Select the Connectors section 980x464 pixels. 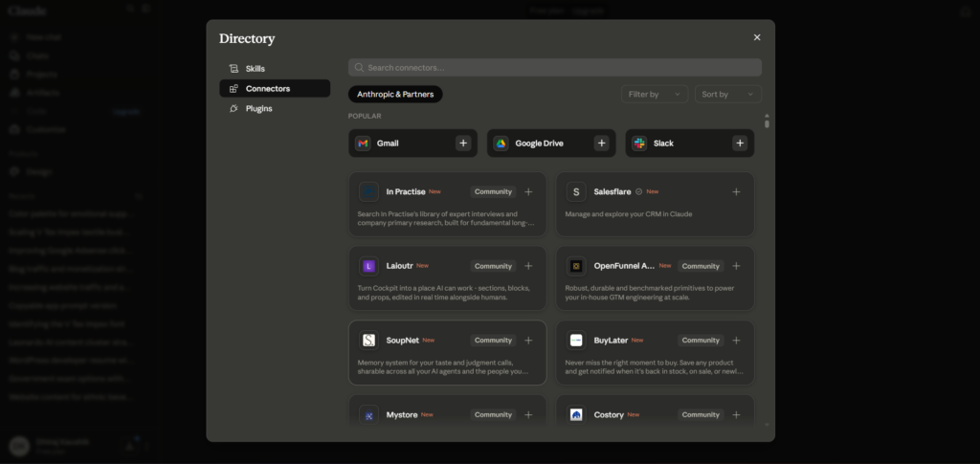tap(275, 89)
